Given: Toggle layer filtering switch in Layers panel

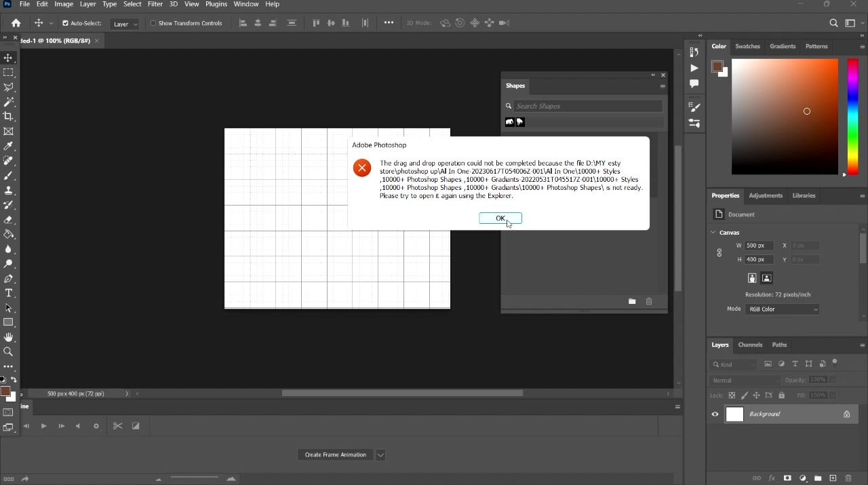Looking at the screenshot, I should click(x=835, y=362).
